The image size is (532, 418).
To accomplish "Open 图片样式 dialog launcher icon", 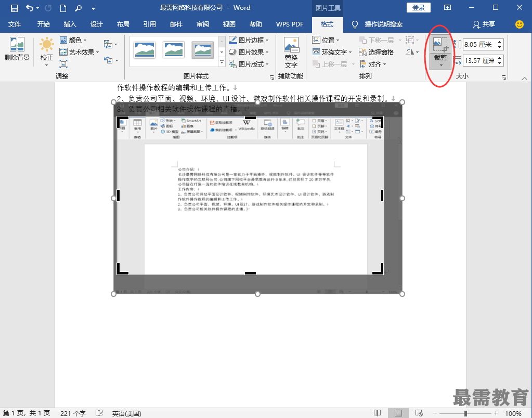I will (x=271, y=77).
